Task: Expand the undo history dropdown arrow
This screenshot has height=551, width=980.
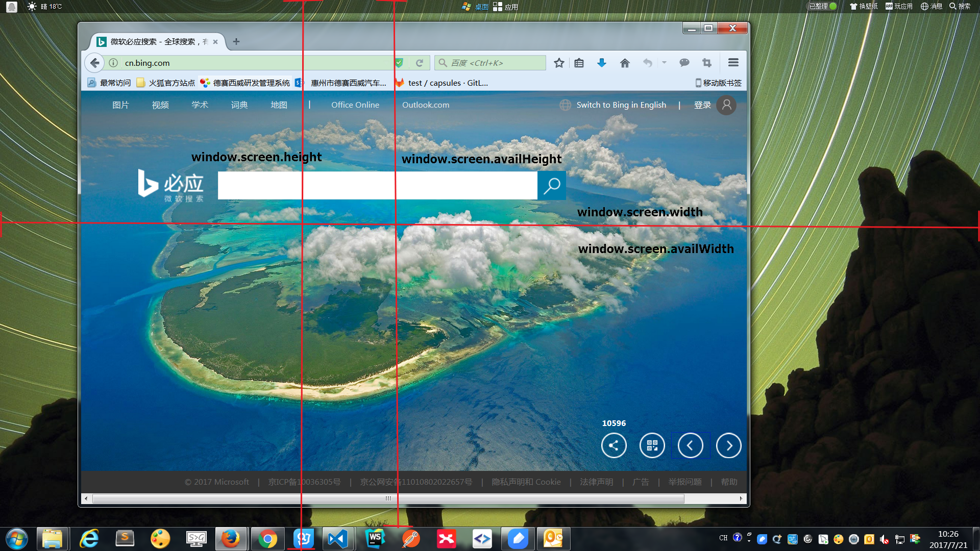Action: [x=664, y=63]
